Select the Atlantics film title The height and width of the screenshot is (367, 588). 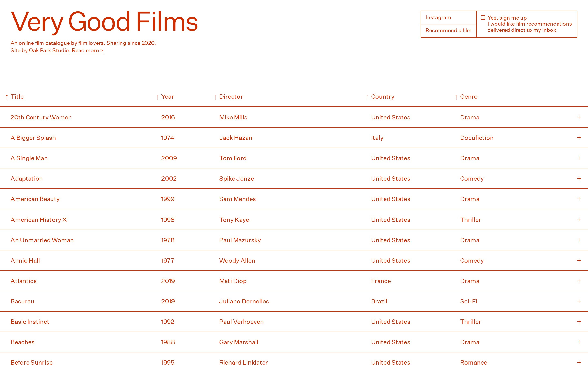pyautogui.click(x=23, y=281)
